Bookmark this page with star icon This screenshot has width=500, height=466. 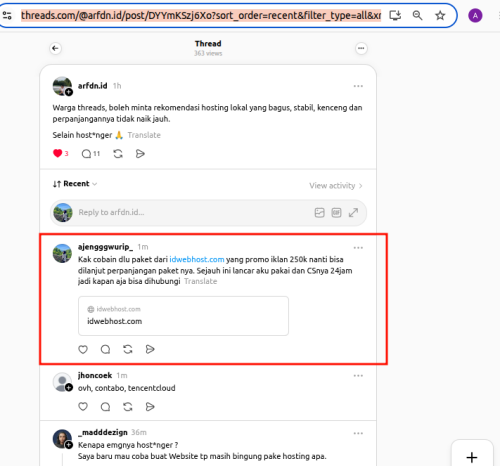coord(440,15)
